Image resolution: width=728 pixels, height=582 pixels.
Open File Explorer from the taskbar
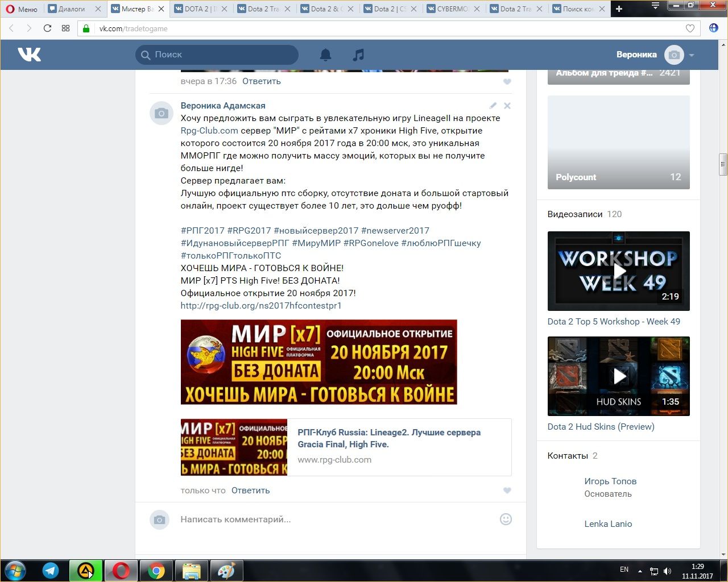[192, 570]
